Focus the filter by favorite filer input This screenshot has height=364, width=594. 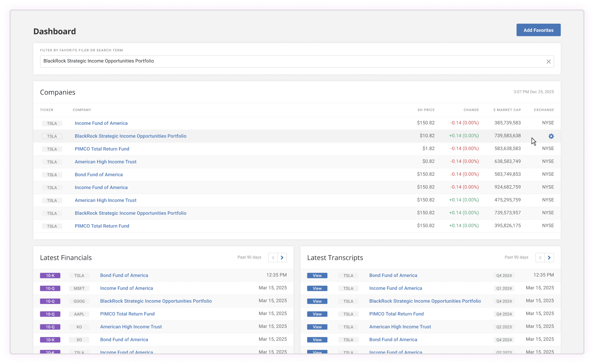click(297, 62)
